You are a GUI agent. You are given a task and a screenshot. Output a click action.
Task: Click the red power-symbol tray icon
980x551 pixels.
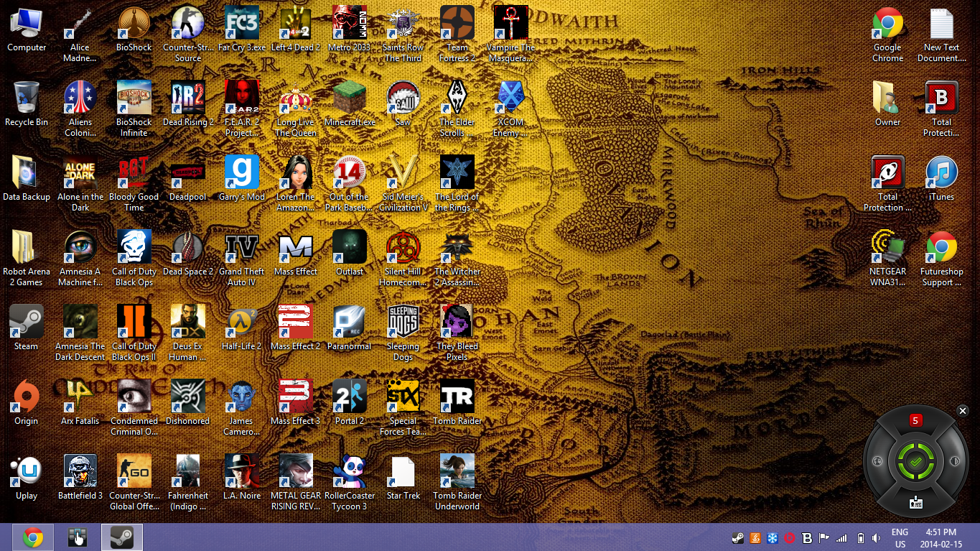click(790, 538)
